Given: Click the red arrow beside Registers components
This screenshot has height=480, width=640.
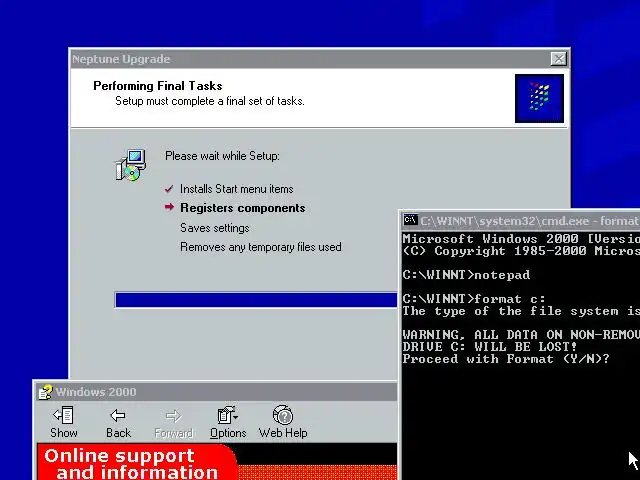Looking at the screenshot, I should tap(169, 207).
